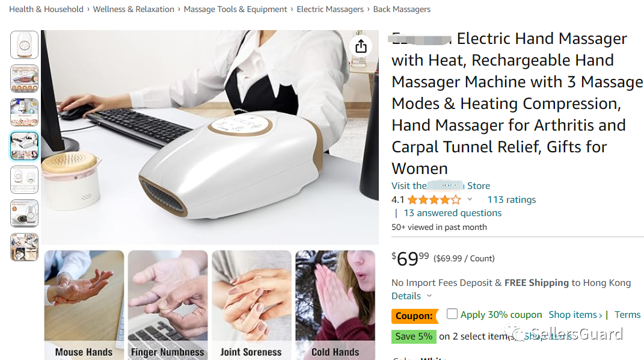Select the sixth product thumbnail
This screenshot has width=644, height=360.
(24, 213)
